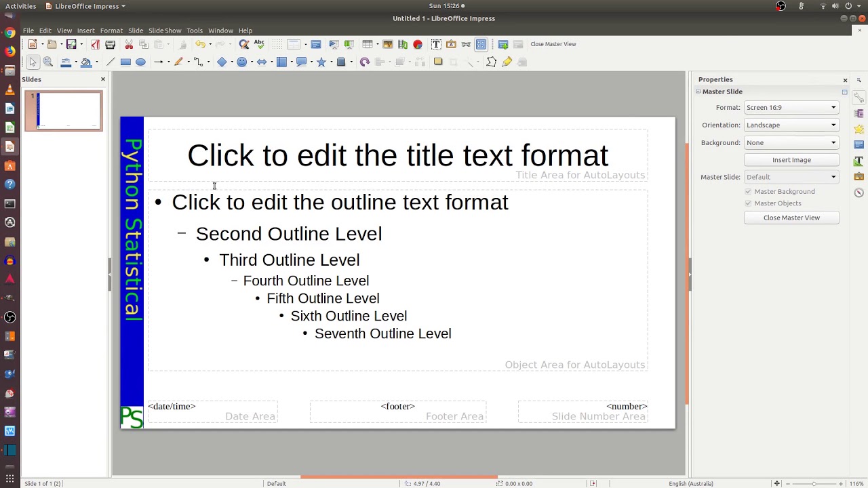Click the Insert Chart pie icon

(418, 44)
